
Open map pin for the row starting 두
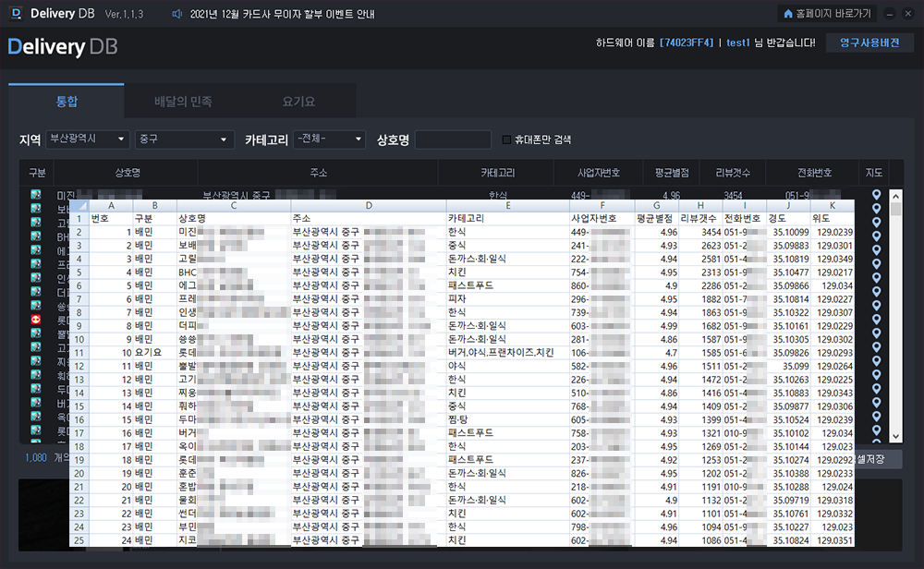(876, 388)
